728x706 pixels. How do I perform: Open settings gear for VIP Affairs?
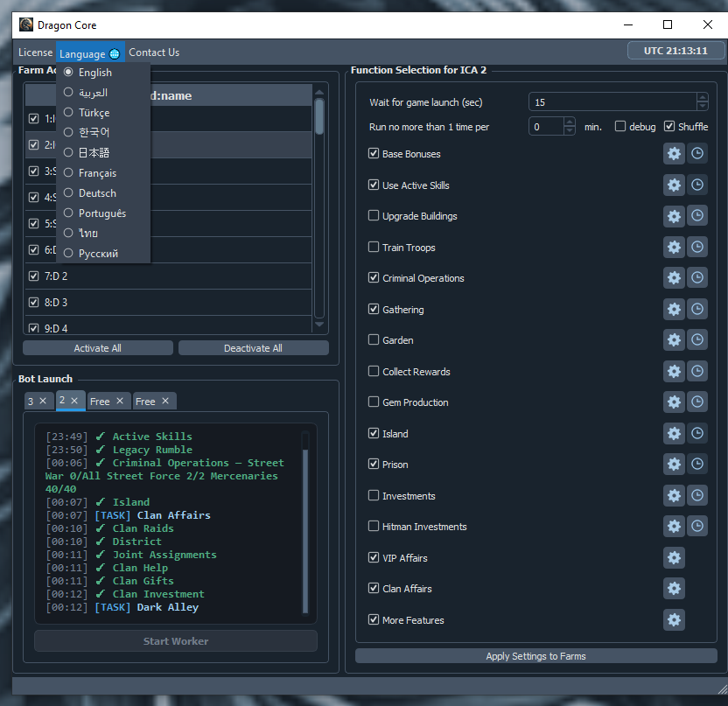click(674, 558)
